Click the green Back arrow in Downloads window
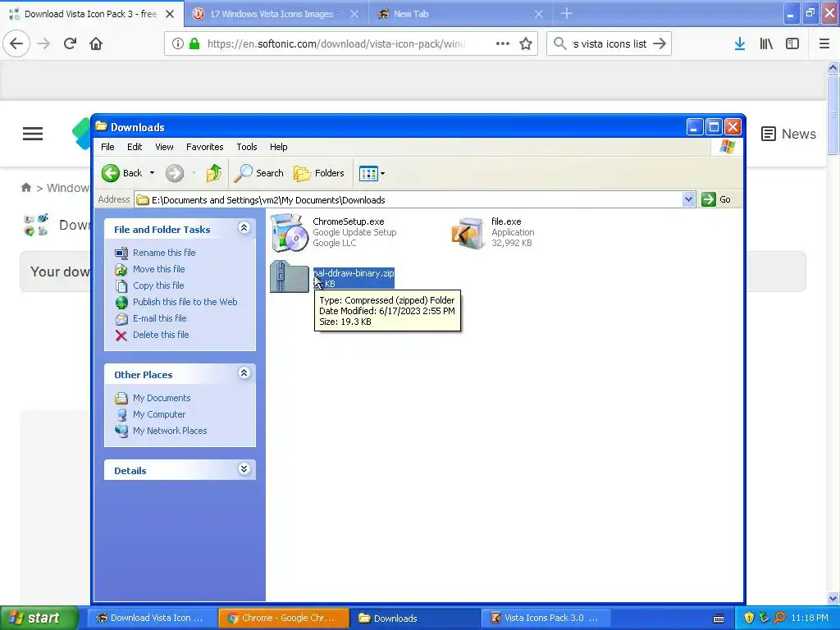This screenshot has width=840, height=630. [x=111, y=173]
